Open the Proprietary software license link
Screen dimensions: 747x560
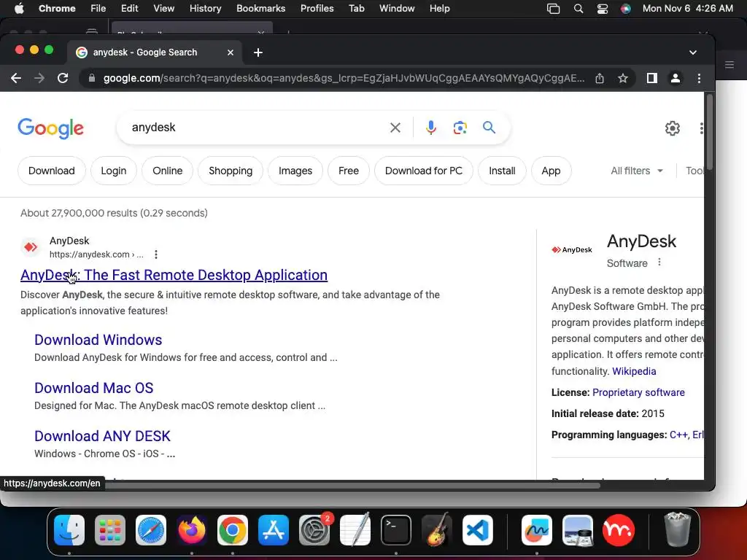(x=638, y=392)
